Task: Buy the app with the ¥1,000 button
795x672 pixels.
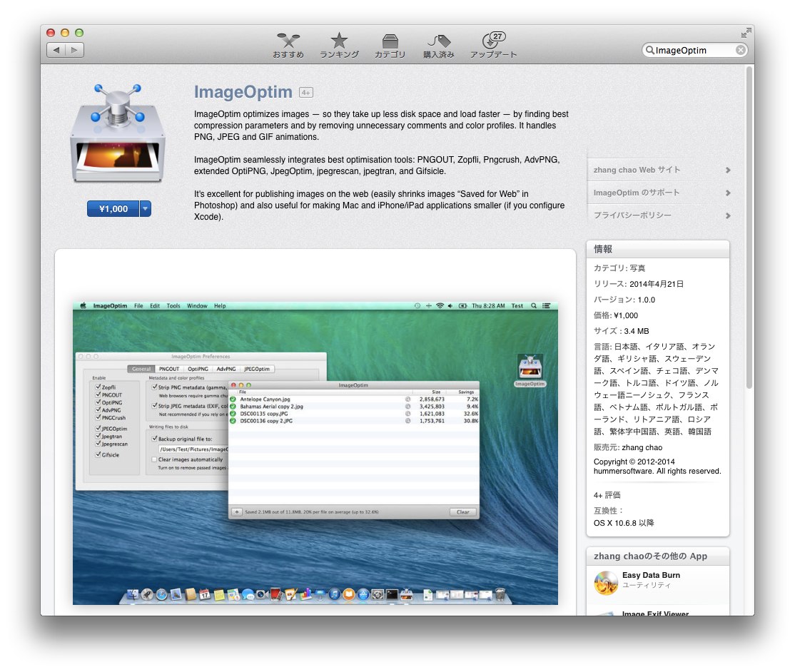Action: (x=113, y=209)
